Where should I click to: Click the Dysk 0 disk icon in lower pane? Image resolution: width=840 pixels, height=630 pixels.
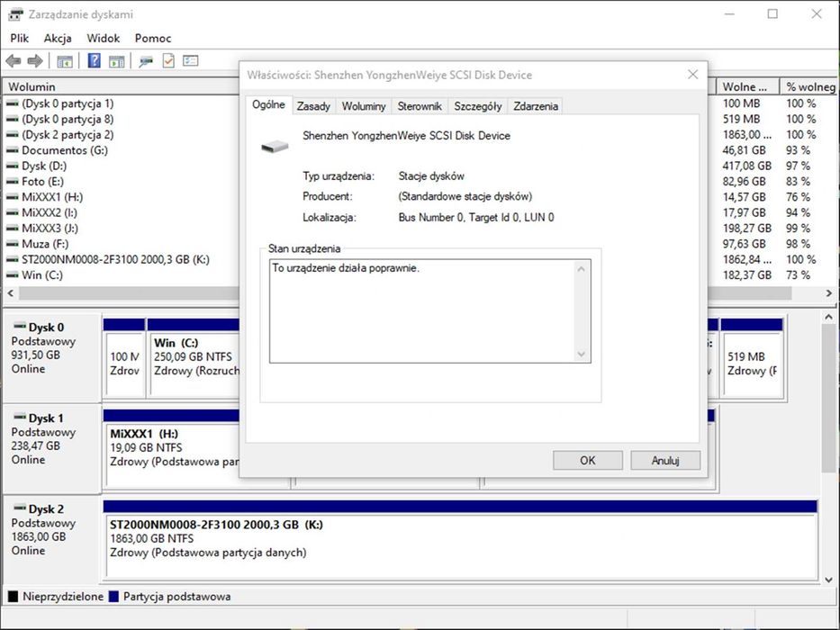click(x=20, y=326)
